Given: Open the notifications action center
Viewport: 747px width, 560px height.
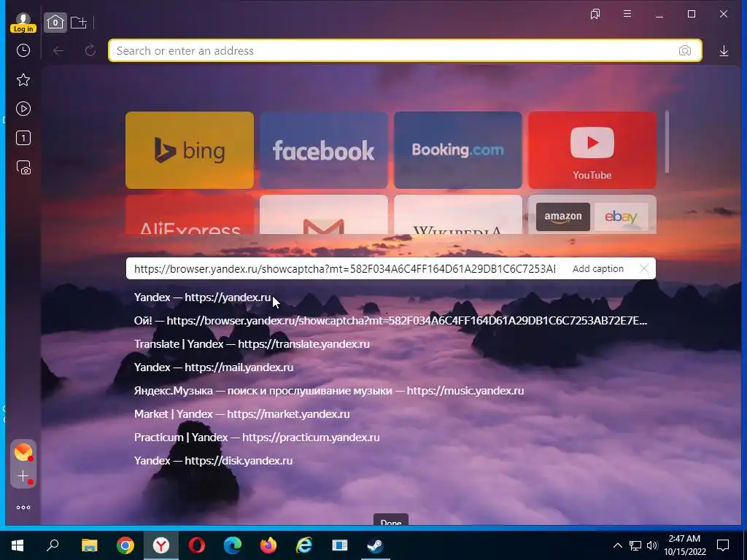Looking at the screenshot, I should [x=723, y=545].
